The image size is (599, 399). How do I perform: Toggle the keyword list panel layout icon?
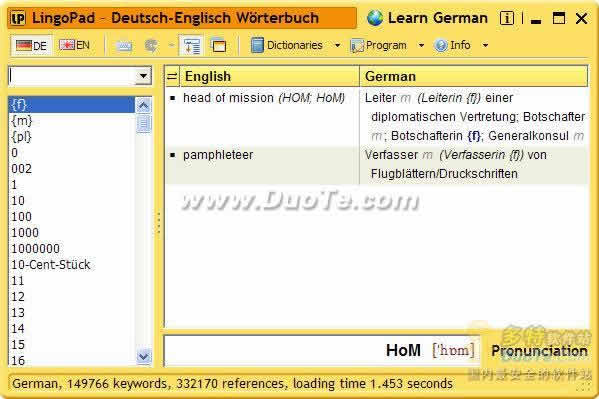click(191, 46)
